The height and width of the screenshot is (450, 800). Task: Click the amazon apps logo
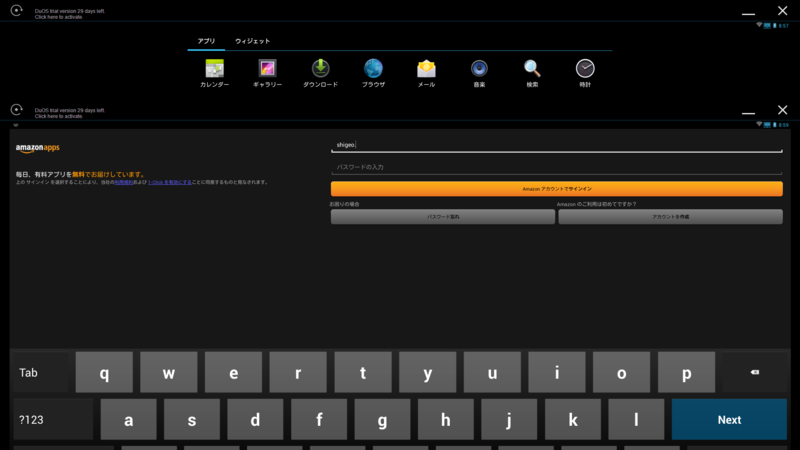tap(37, 148)
